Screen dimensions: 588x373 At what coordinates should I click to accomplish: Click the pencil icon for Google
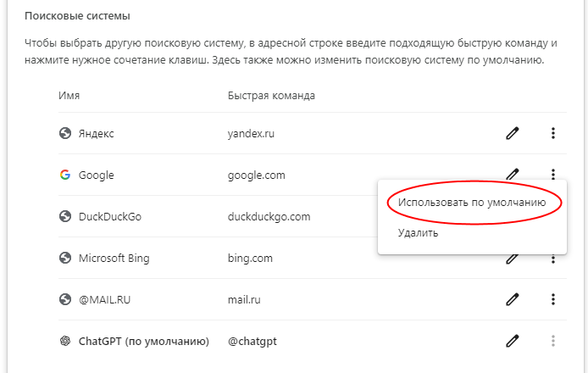(x=513, y=174)
